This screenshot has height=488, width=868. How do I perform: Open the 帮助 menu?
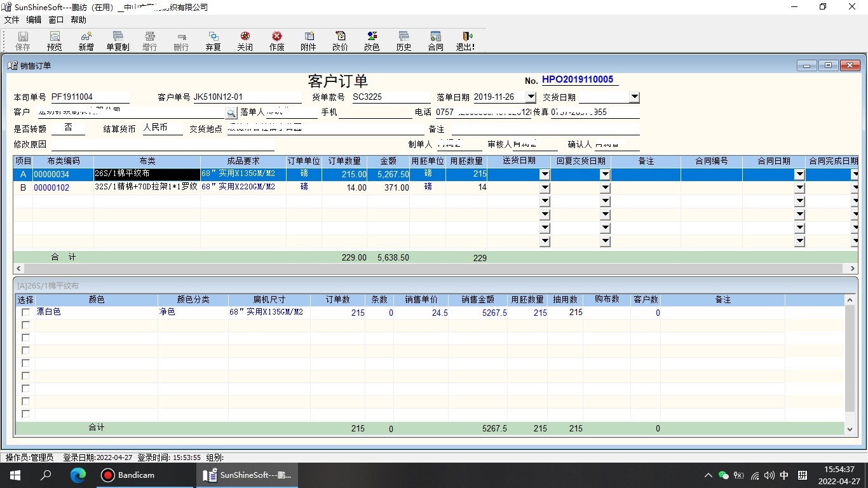[78, 20]
